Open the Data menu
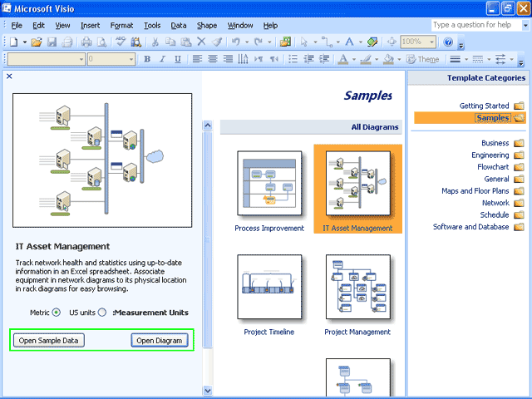This screenshot has width=532, height=399. point(179,26)
